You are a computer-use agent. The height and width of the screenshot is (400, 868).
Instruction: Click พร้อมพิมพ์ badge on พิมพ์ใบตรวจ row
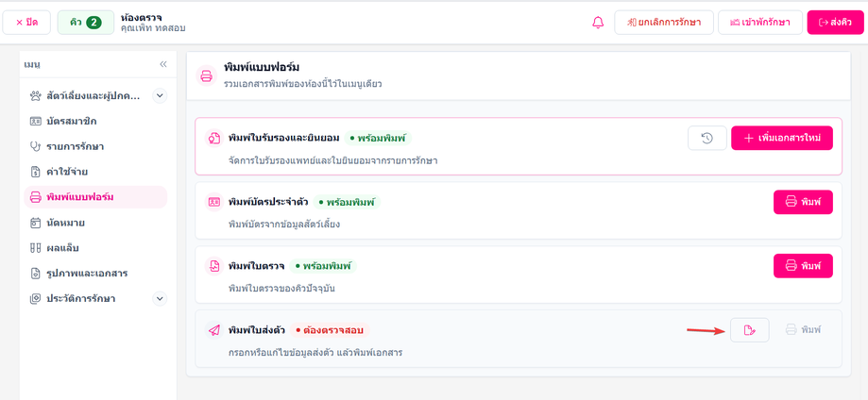324,267
